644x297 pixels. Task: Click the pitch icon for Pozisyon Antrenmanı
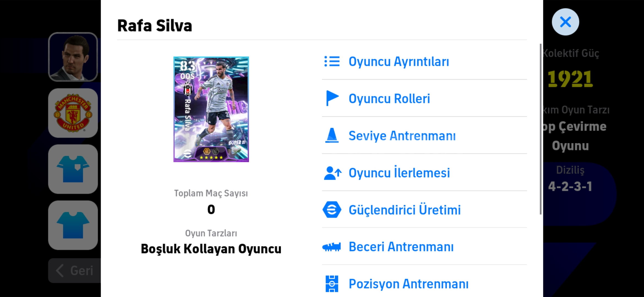[x=332, y=284]
